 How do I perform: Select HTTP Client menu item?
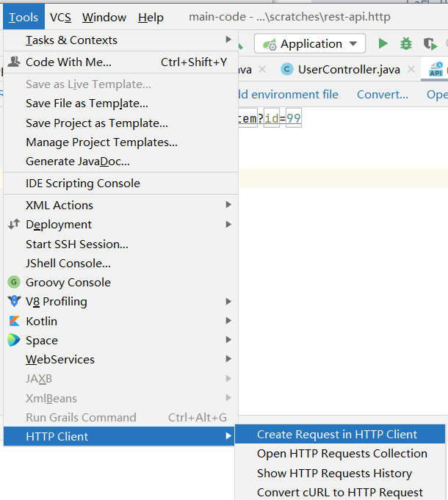pyautogui.click(x=119, y=436)
